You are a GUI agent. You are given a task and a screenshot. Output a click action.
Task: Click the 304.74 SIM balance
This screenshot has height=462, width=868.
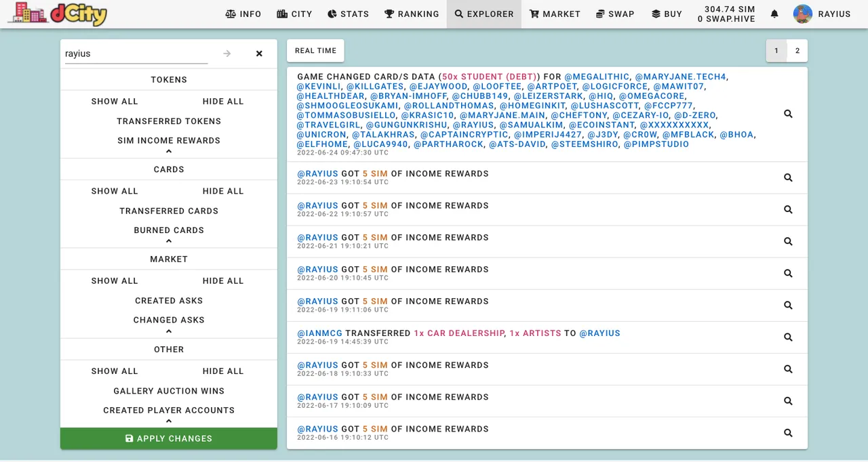tap(730, 9)
